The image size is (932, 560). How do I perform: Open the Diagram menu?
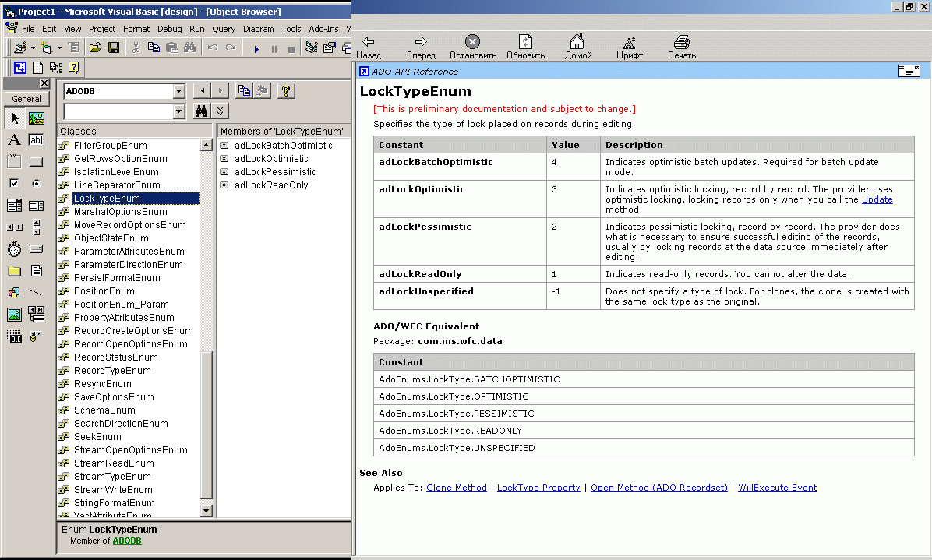(x=259, y=29)
